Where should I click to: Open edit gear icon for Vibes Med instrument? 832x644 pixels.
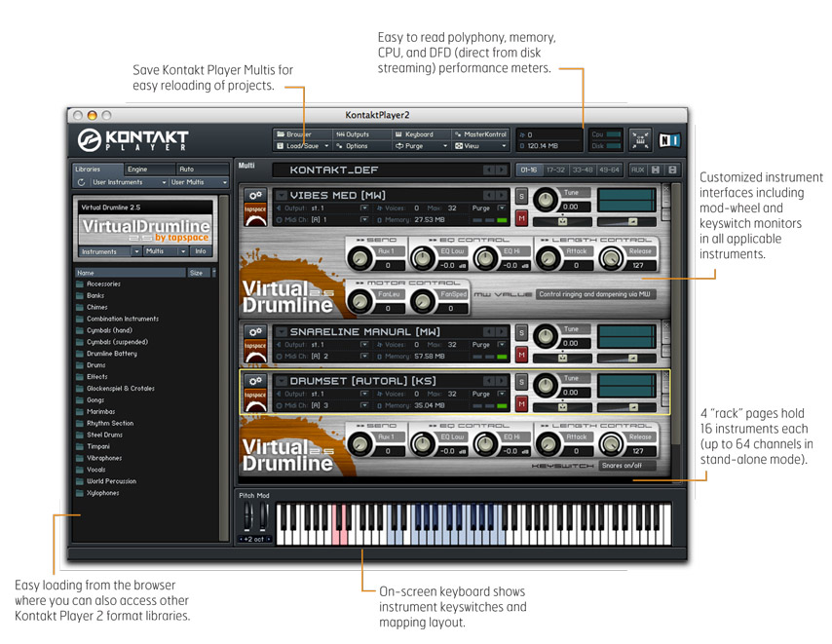pyautogui.click(x=256, y=195)
